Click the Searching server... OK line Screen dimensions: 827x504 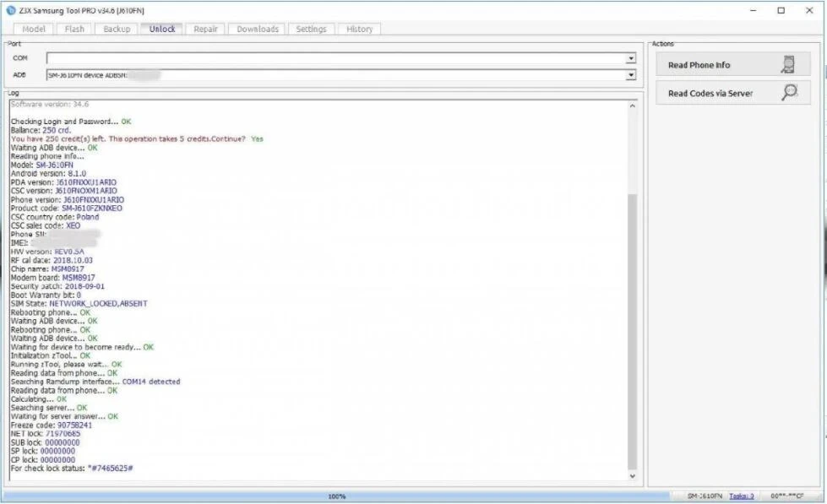pyautogui.click(x=48, y=408)
